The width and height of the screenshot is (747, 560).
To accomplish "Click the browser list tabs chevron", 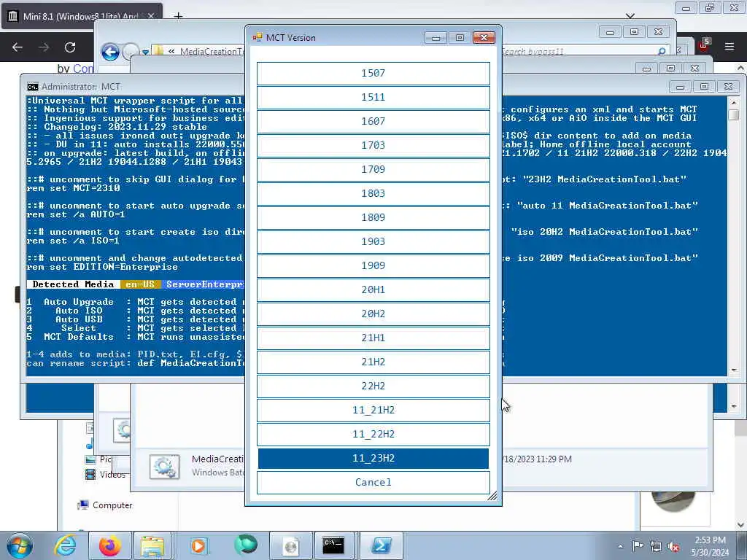I will click(630, 16).
